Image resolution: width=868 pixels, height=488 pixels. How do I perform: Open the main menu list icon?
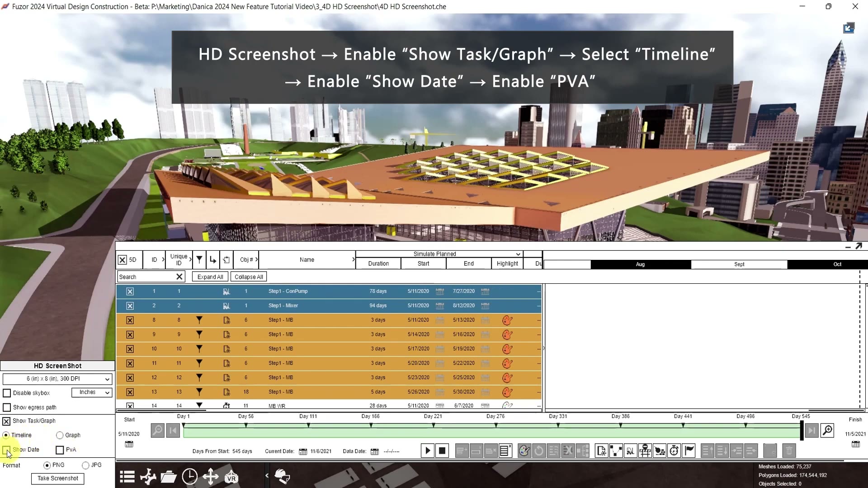[127, 477]
